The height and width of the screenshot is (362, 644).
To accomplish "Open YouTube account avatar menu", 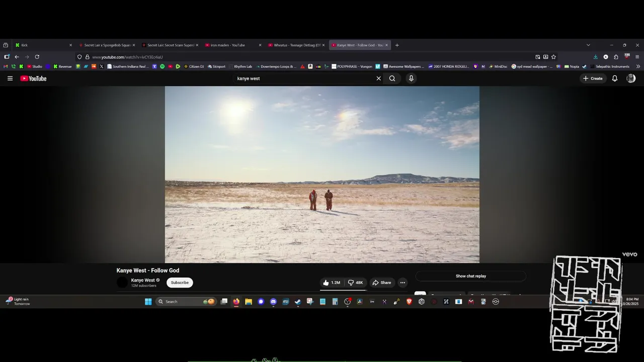I will coord(631,78).
